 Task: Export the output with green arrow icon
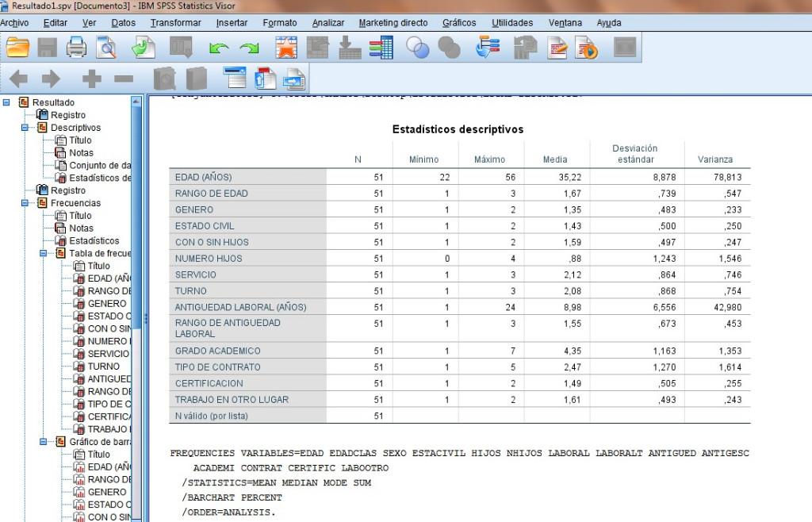(143, 48)
